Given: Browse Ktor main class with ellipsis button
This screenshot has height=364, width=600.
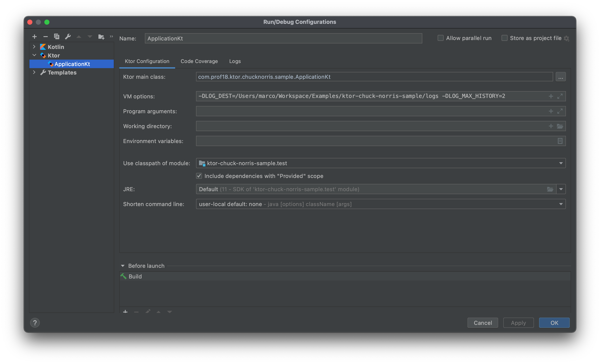Looking at the screenshot, I should click(561, 77).
